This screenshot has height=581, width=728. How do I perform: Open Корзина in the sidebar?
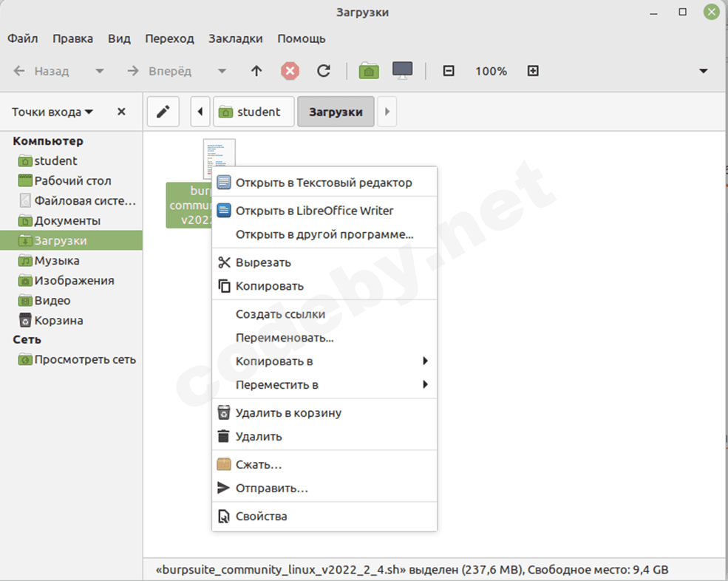coord(58,321)
